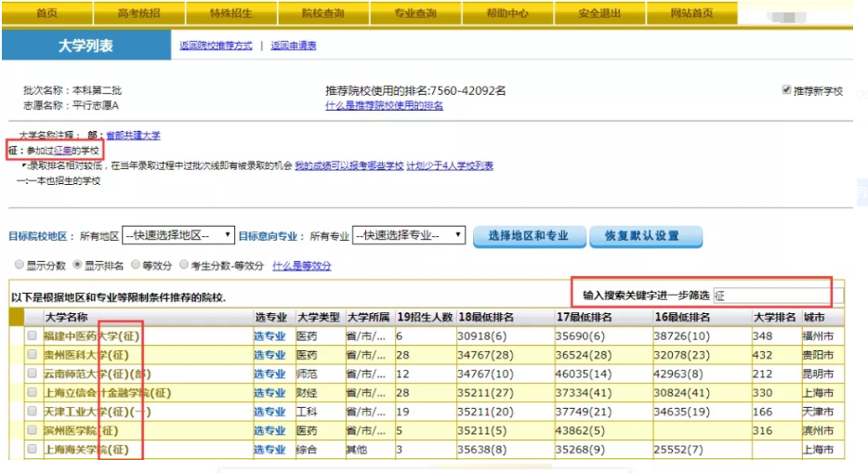Open the 专业查询 menu tab

click(x=415, y=13)
